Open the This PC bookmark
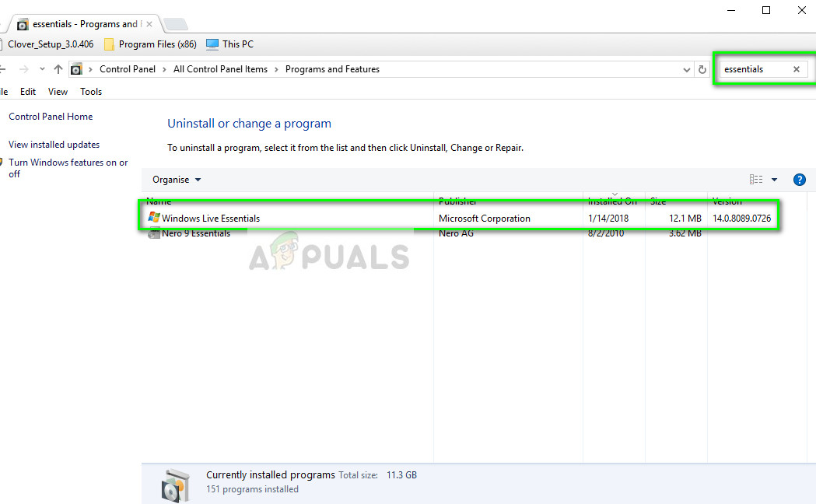This screenshot has width=816, height=504. pos(229,44)
